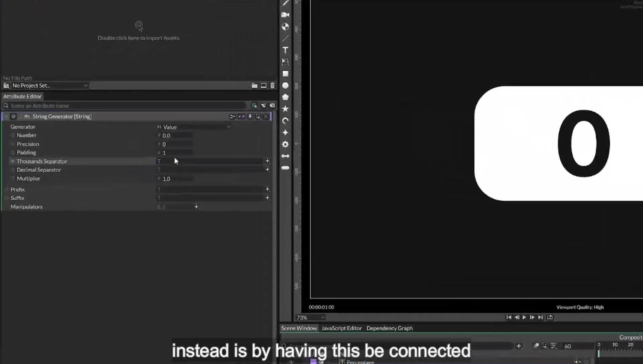Open the Dependency Graph tab

389,328
